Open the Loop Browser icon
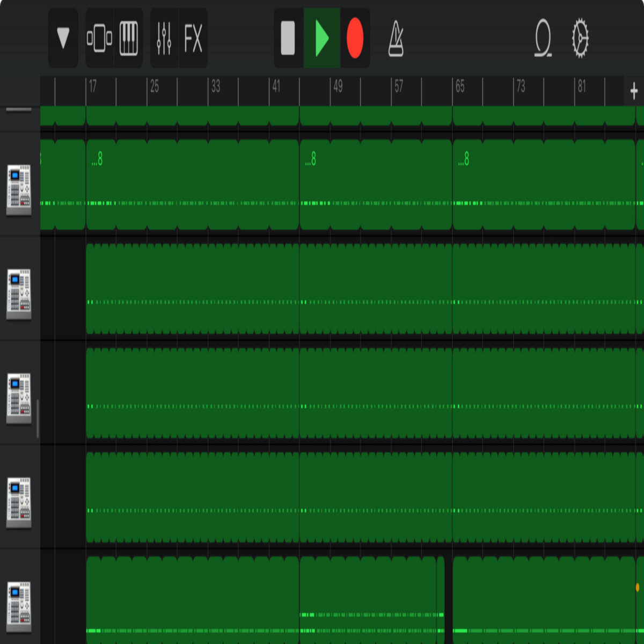644x644 pixels. tap(543, 38)
